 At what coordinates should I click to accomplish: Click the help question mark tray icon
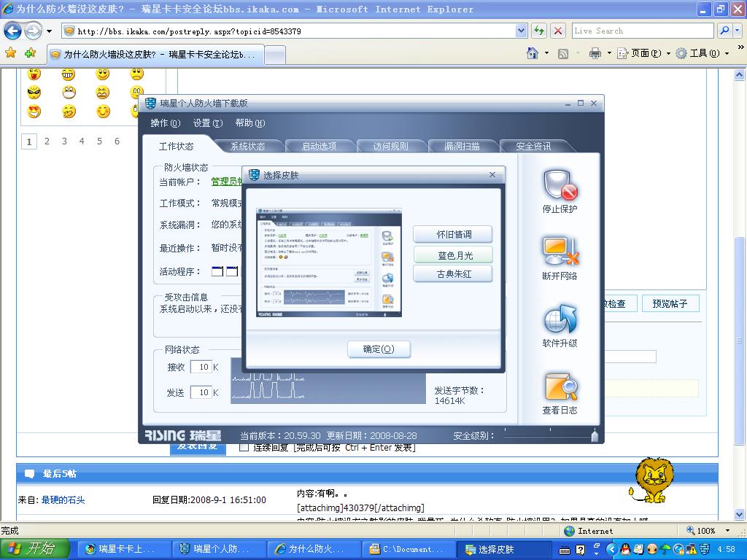tap(580, 550)
